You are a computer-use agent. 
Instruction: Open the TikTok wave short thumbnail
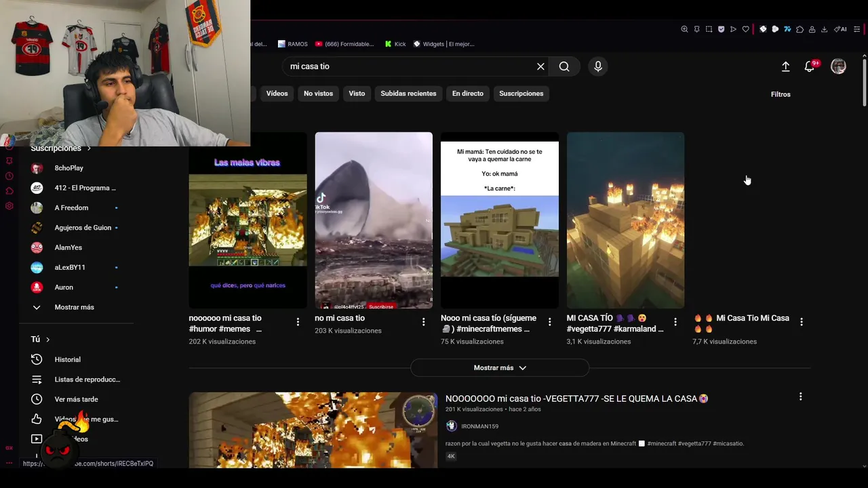point(374,220)
